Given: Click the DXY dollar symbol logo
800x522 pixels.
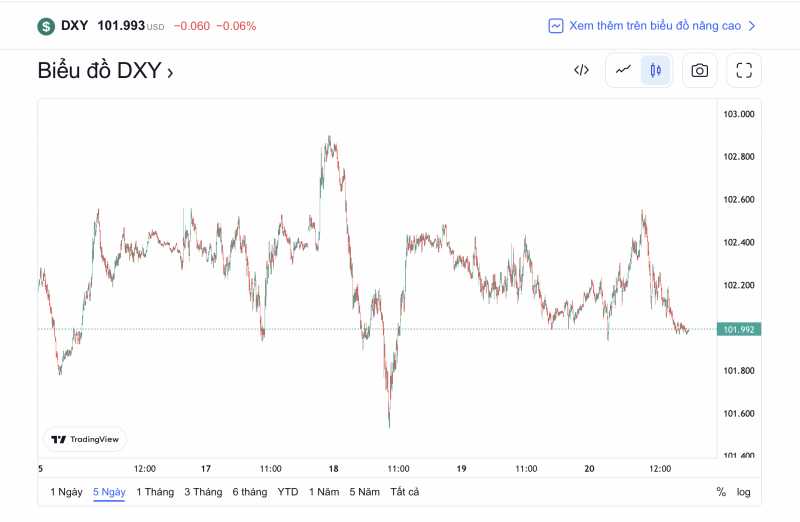Looking at the screenshot, I should (46, 26).
